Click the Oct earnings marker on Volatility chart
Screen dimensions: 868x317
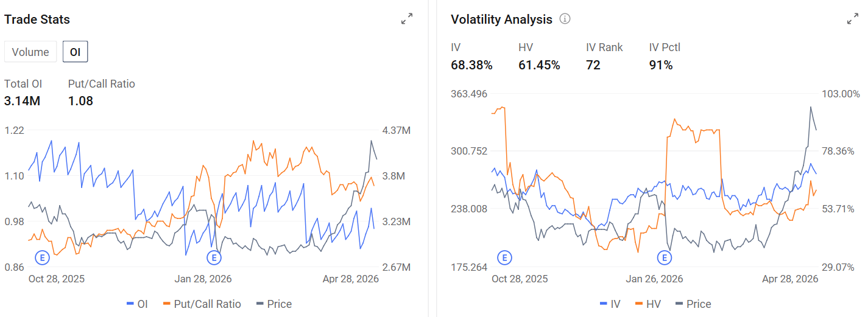pos(504,257)
